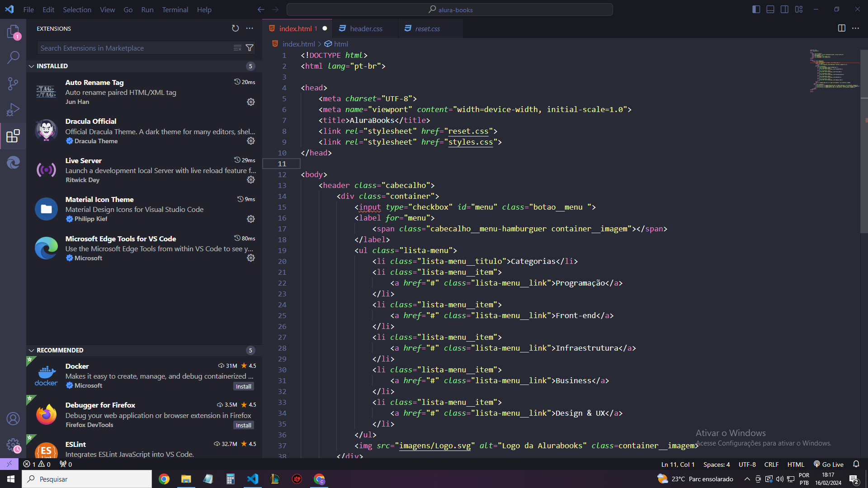
Task: Open the remote window indicator
Action: 9,465
